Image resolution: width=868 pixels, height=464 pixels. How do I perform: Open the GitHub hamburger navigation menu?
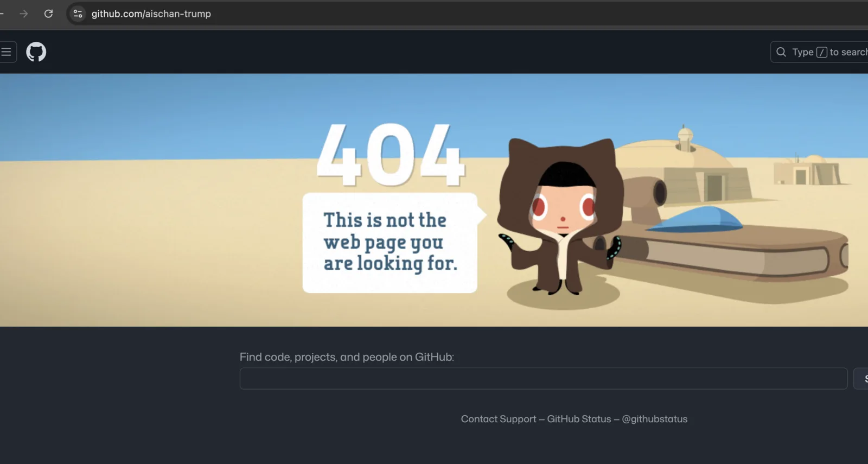click(7, 52)
